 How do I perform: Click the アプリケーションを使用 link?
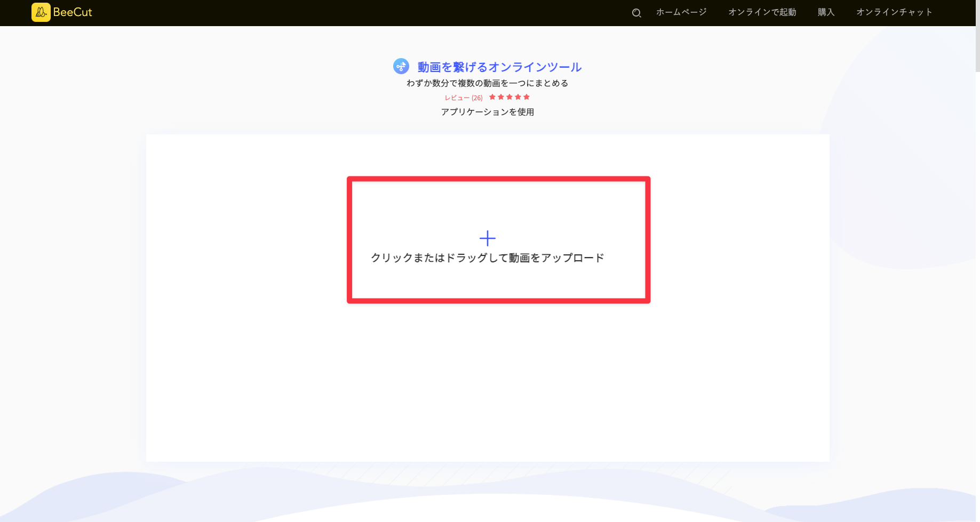coord(488,112)
